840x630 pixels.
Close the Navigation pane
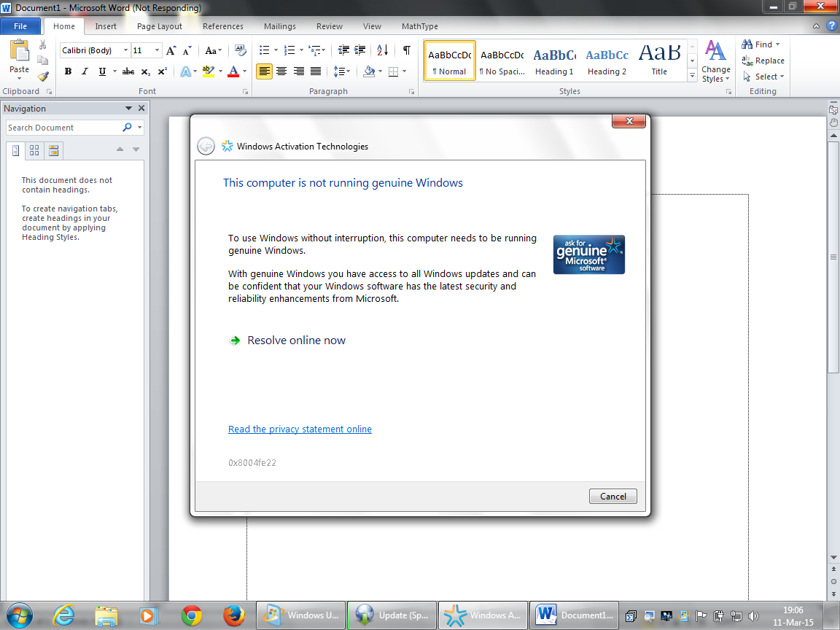(141, 108)
